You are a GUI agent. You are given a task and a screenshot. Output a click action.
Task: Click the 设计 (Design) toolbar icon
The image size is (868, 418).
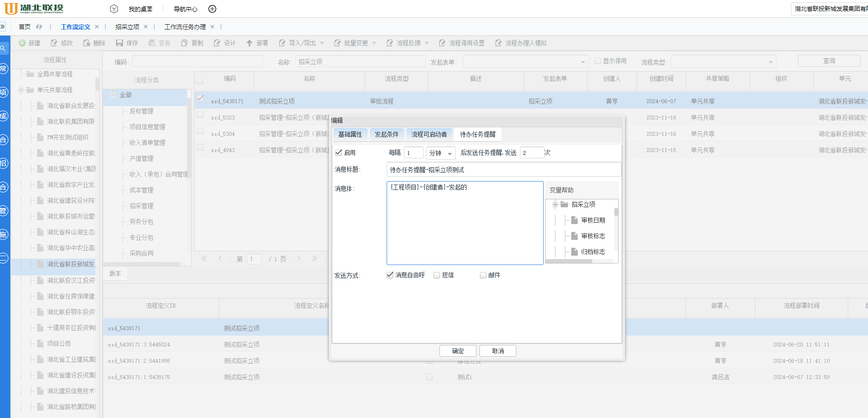click(x=217, y=43)
